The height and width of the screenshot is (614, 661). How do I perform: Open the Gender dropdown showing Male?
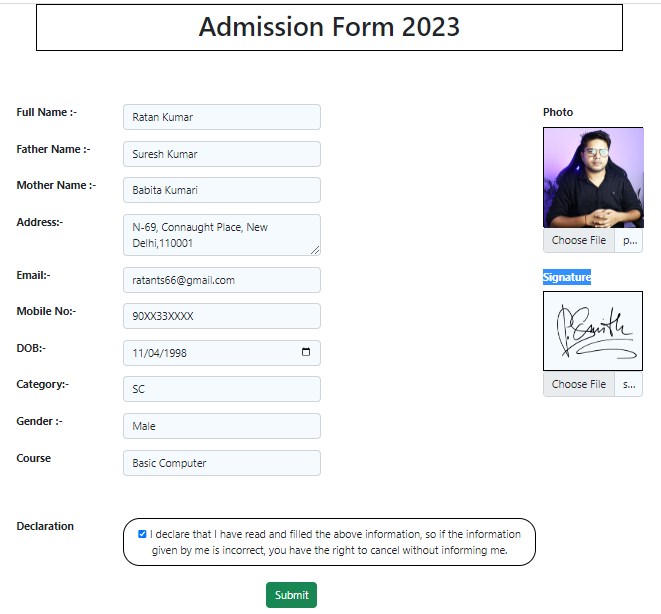click(221, 426)
